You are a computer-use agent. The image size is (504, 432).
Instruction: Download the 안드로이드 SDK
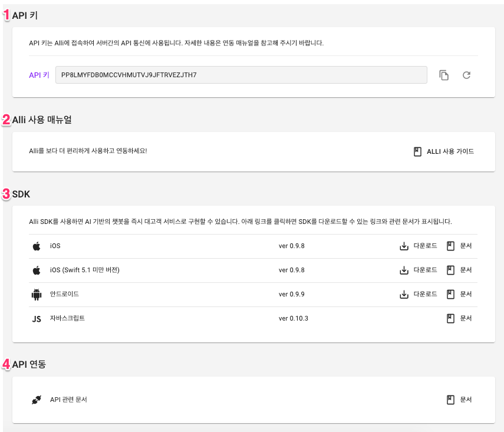(x=418, y=294)
